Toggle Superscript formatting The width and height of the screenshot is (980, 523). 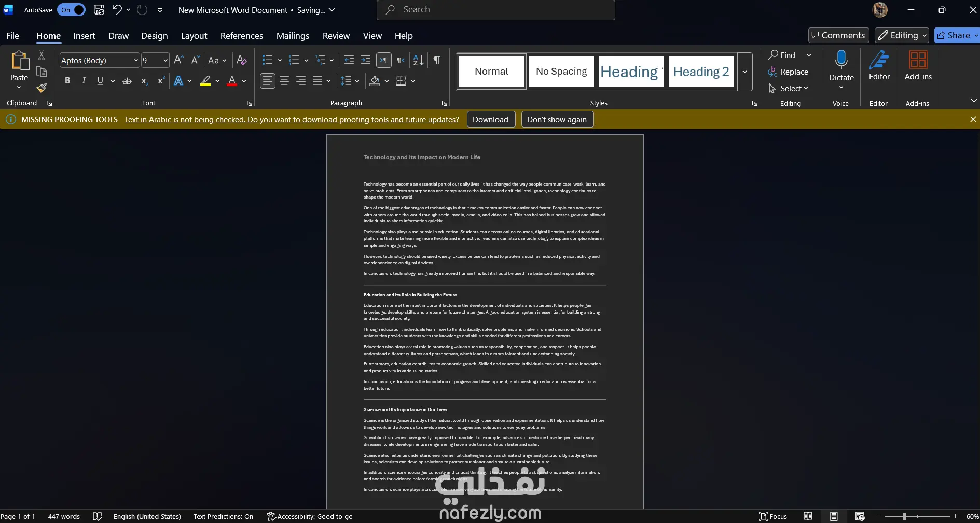click(x=161, y=81)
